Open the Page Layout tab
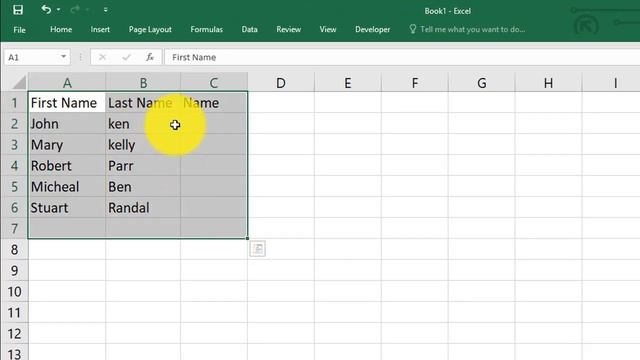Image resolution: width=640 pixels, height=360 pixels. pos(150,29)
